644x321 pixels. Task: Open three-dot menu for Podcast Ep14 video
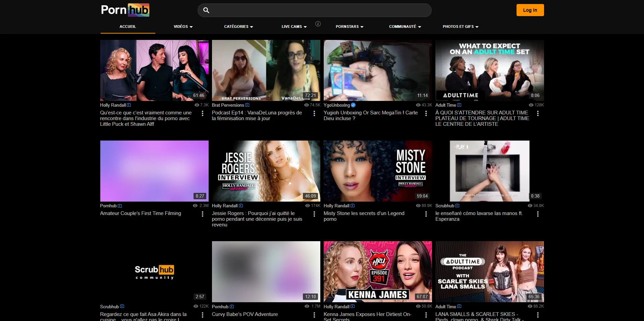click(x=314, y=113)
